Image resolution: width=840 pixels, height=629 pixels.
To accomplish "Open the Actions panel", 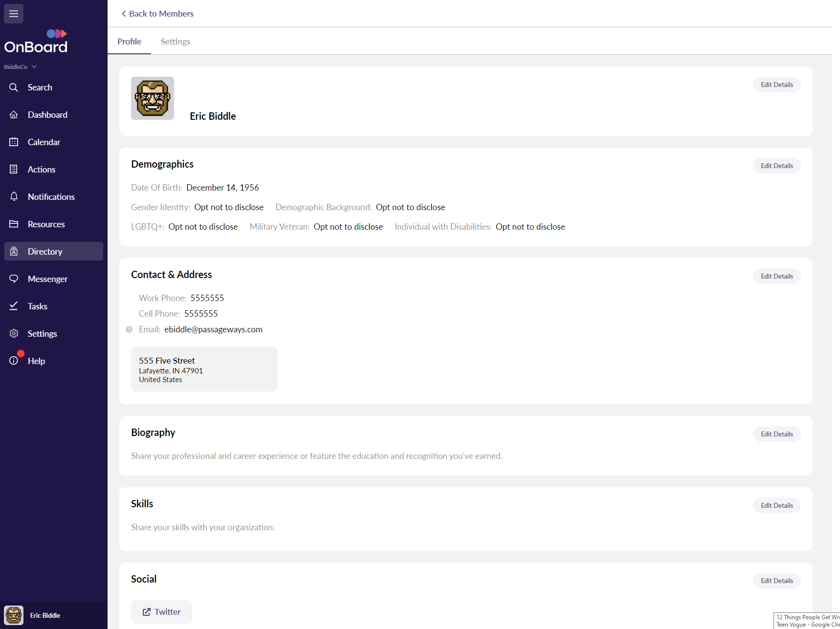I will click(x=42, y=169).
